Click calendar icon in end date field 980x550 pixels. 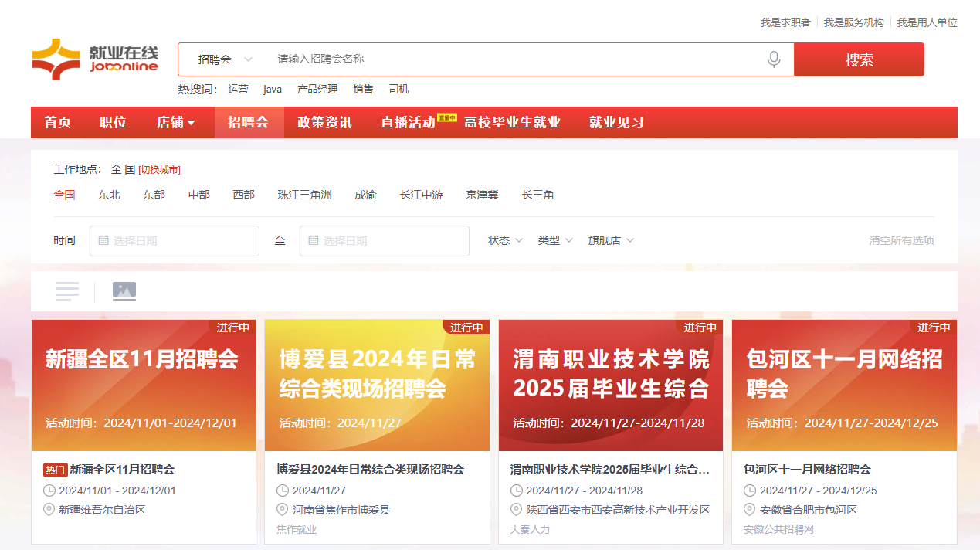[x=314, y=241]
